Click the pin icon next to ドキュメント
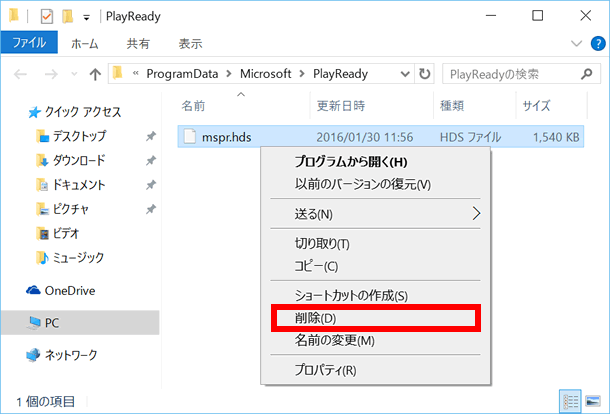 click(x=151, y=185)
